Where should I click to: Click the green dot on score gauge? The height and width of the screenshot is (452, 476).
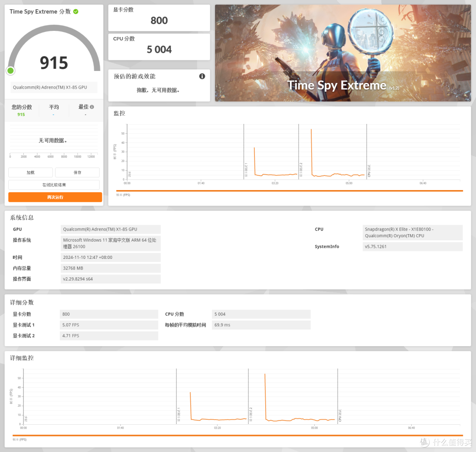[10, 71]
